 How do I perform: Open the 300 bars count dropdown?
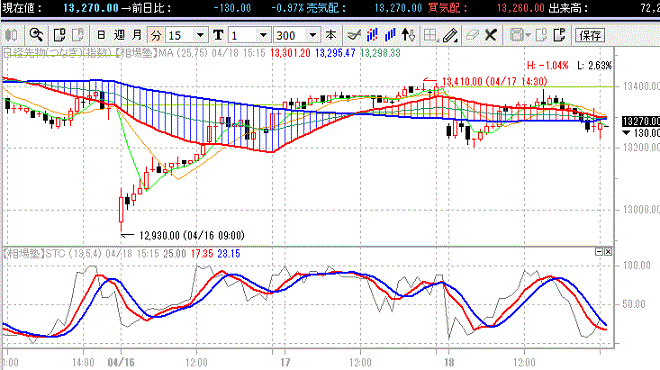pyautogui.click(x=312, y=35)
